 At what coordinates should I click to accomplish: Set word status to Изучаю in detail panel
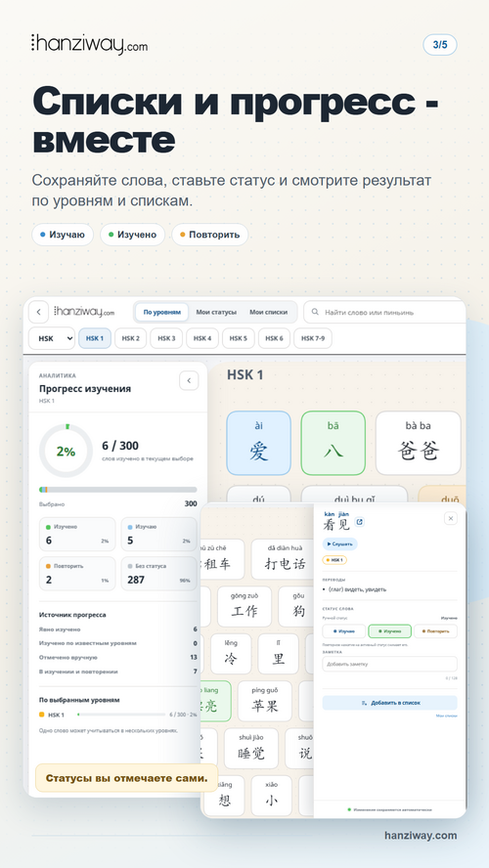tap(344, 631)
